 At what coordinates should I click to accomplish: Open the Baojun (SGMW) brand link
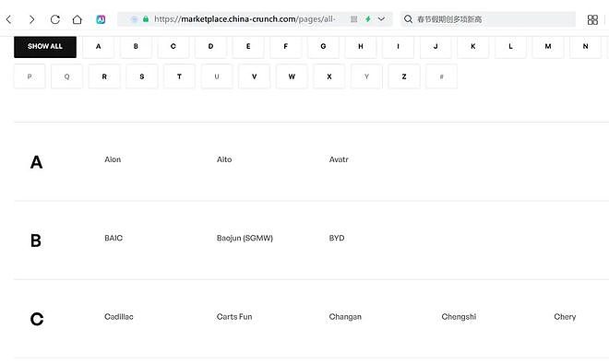pos(245,238)
